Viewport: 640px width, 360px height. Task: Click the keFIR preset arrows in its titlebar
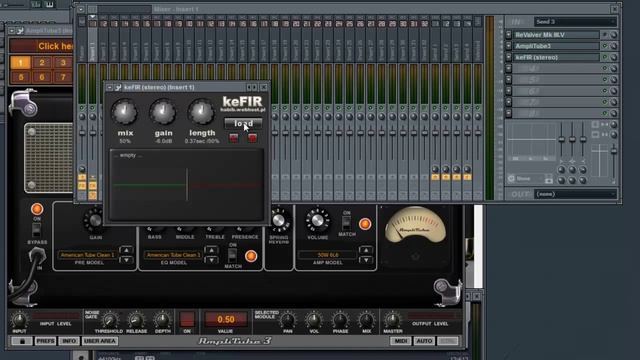click(252, 87)
